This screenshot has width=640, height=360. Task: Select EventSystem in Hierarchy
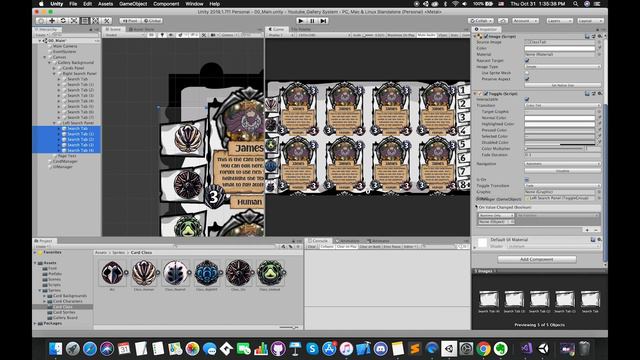[x=64, y=52]
